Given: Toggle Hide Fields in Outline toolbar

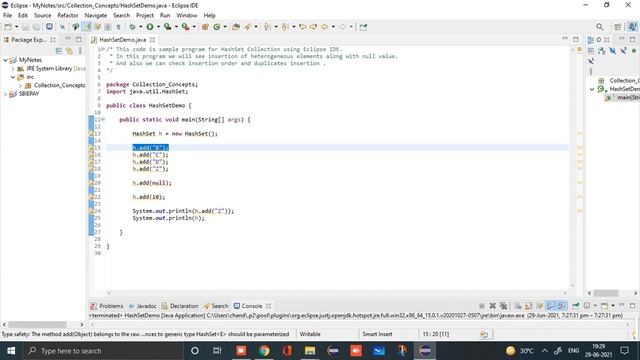Looking at the screenshot, I should pyautogui.click(x=612, y=51).
